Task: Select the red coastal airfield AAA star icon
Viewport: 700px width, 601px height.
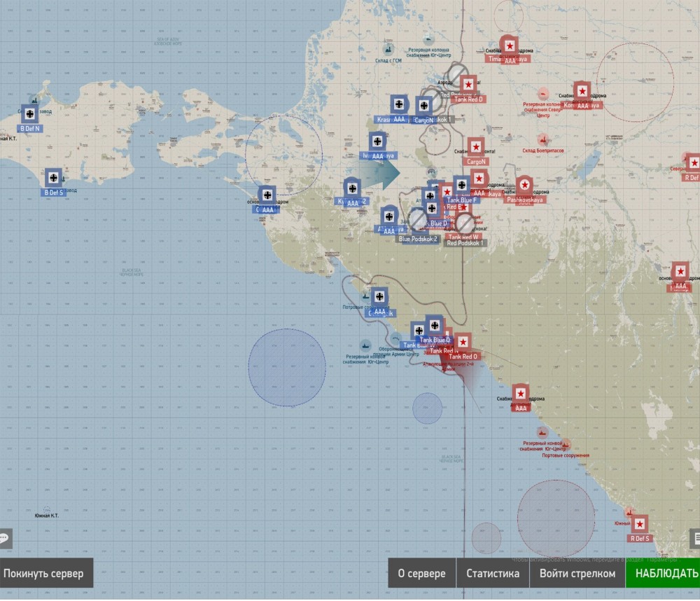Action: 521,394
